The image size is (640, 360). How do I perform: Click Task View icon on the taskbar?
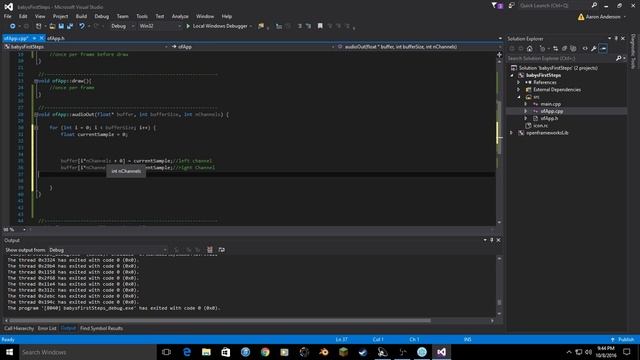(x=166, y=352)
